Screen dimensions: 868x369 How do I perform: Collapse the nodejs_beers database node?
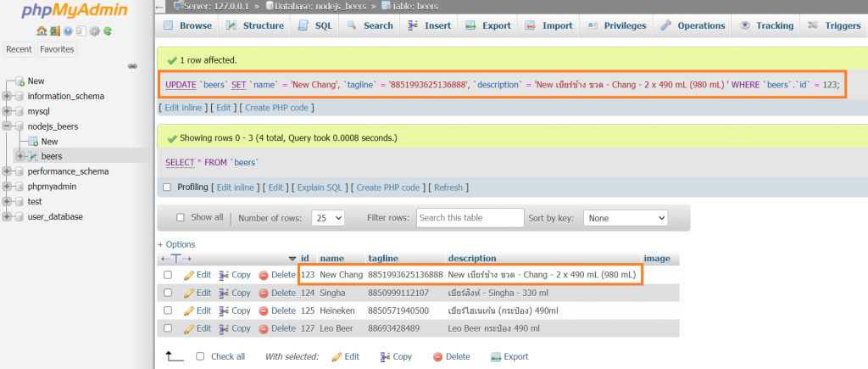[7, 126]
